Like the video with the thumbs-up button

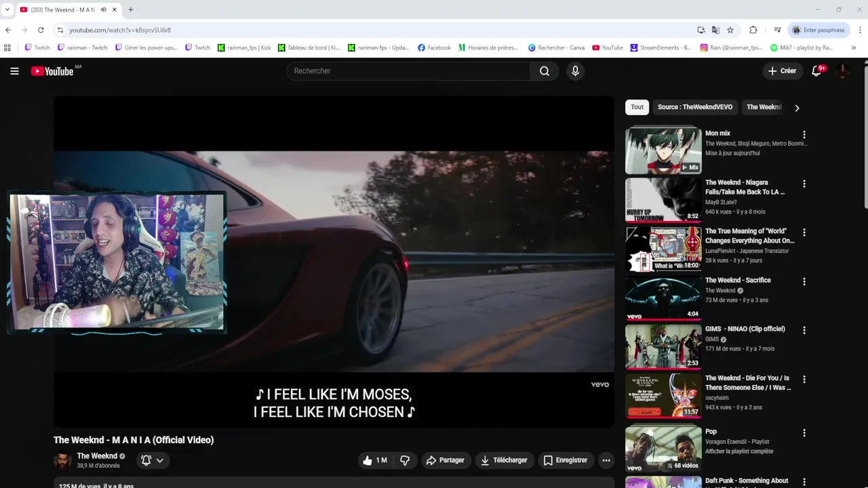[x=375, y=460]
